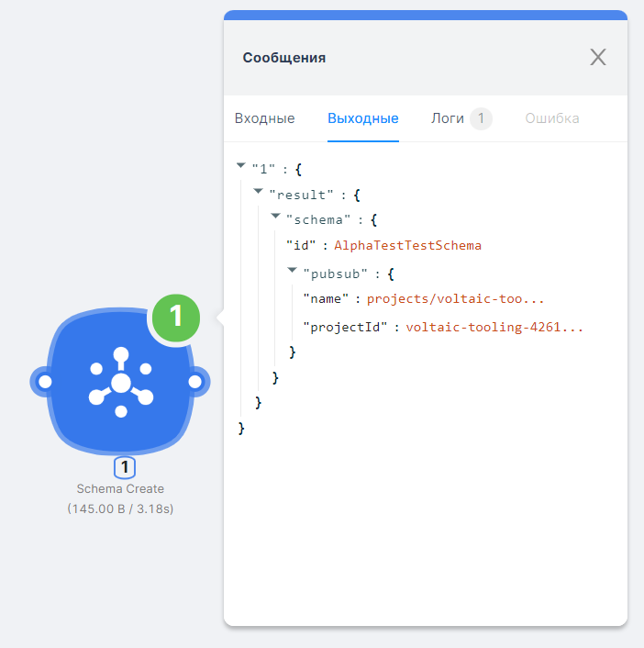Switch to the Входные tab

[264, 118]
